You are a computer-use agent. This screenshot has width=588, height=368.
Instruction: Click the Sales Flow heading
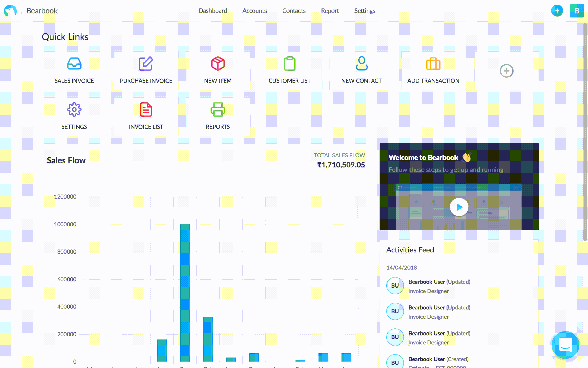pyautogui.click(x=66, y=160)
